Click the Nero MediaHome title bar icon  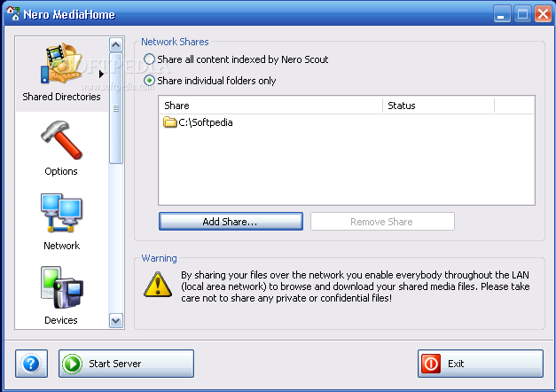tap(13, 13)
